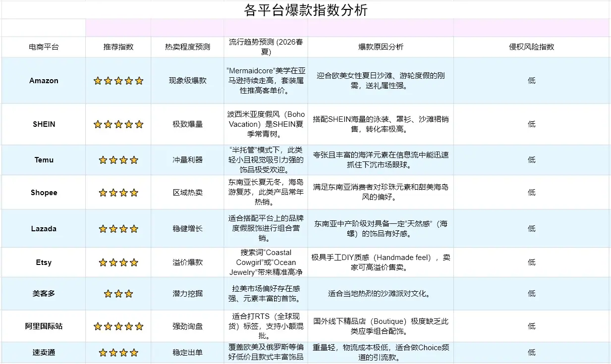Click the three-star rating in the 美客多 row
This screenshot has width=611, height=364.
pyautogui.click(x=118, y=294)
